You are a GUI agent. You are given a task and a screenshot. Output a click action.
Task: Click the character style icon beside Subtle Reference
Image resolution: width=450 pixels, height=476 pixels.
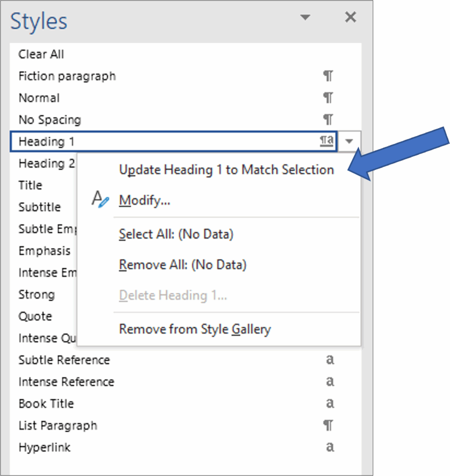coord(330,359)
